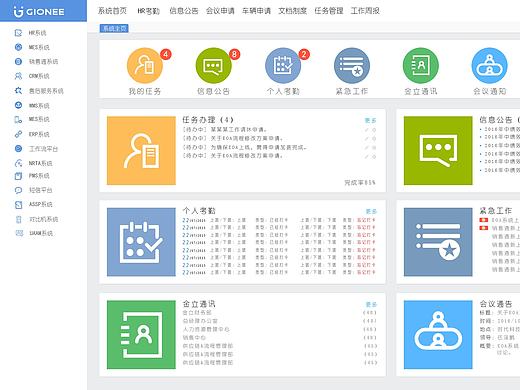The height and width of the screenshot is (390, 520).
Task: Click the GIONEE logo
Action: tap(39, 12)
